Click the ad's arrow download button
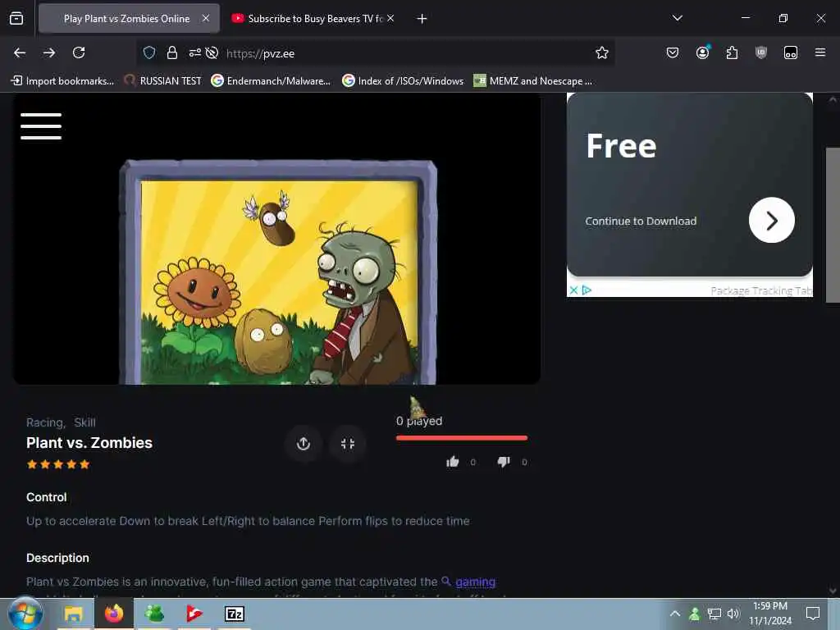The height and width of the screenshot is (630, 840). (771, 220)
